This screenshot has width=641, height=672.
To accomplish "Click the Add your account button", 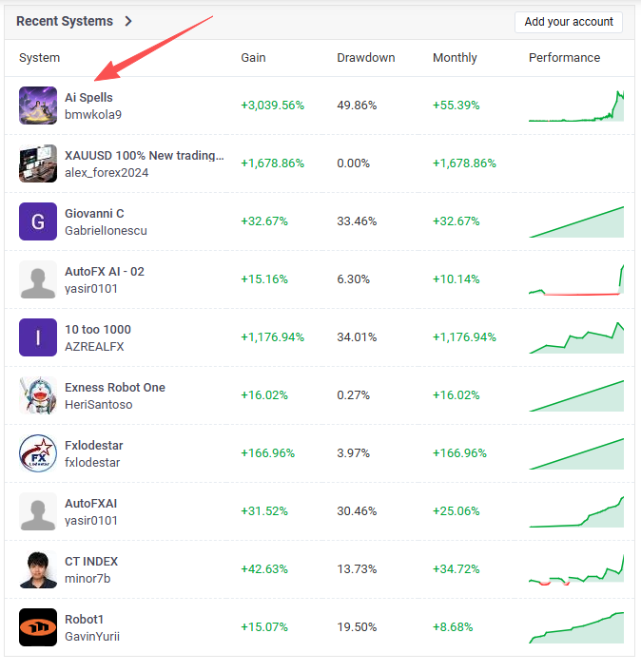I will pyautogui.click(x=569, y=22).
